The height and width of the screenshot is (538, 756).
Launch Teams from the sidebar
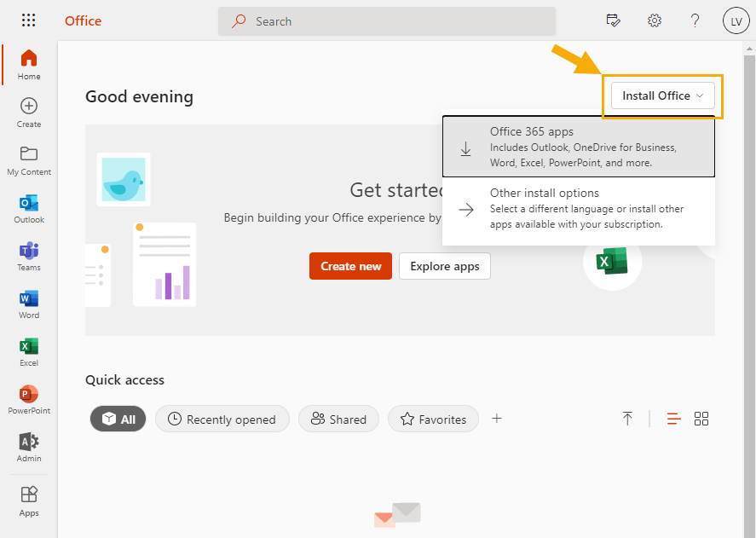tap(29, 257)
